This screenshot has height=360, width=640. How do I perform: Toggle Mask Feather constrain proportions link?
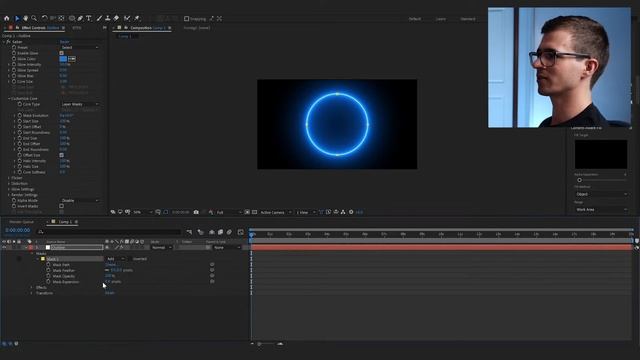(107, 270)
